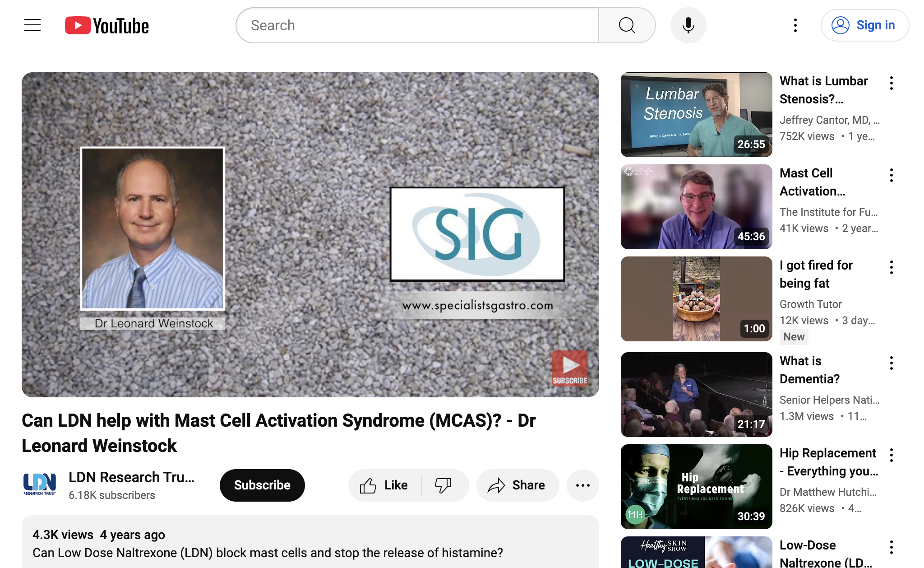Click the Search input field
This screenshot has width=924, height=568.
pos(417,25)
